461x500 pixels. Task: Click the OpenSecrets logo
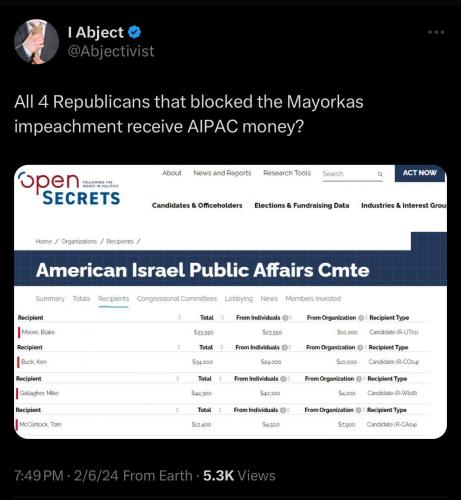click(69, 189)
